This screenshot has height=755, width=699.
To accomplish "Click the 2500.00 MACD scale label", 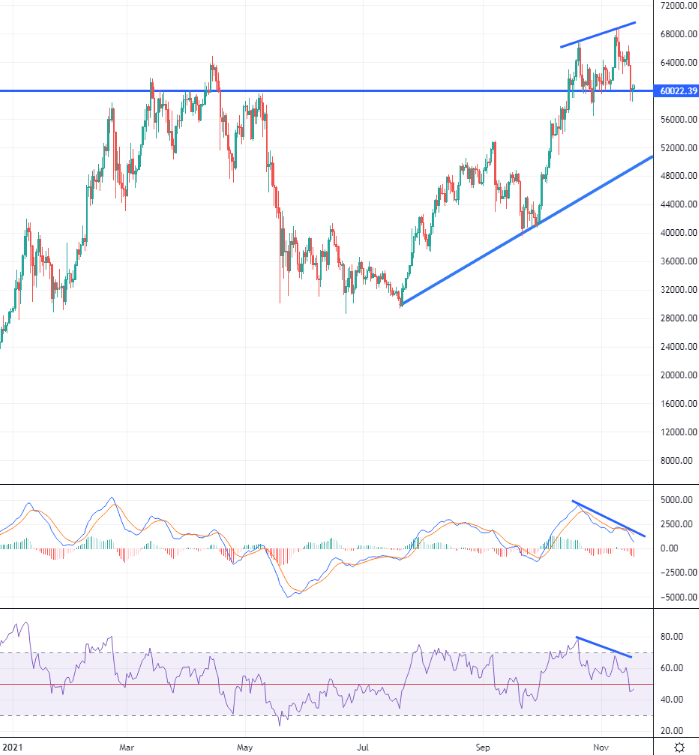I will coord(677,524).
